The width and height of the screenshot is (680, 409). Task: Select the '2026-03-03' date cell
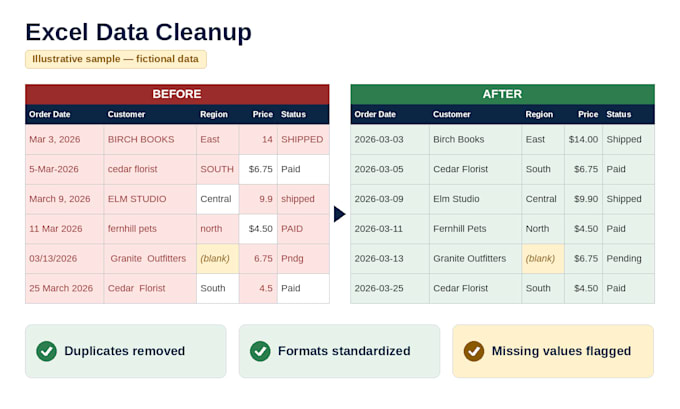point(390,140)
